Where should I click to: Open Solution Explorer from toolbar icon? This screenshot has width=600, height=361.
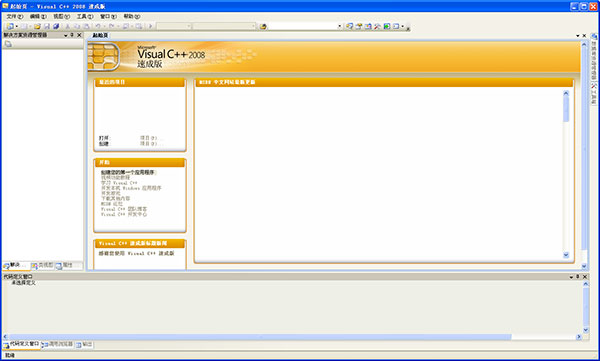pyautogui.click(x=349, y=26)
